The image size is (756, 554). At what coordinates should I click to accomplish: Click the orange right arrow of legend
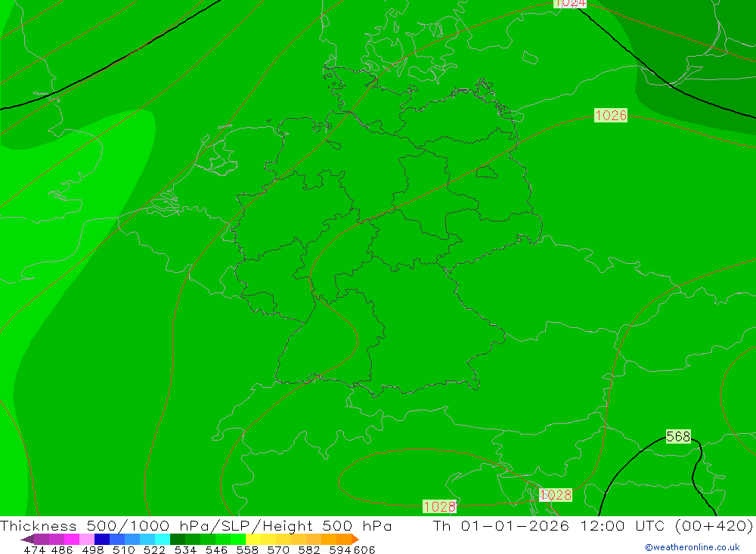(355, 539)
